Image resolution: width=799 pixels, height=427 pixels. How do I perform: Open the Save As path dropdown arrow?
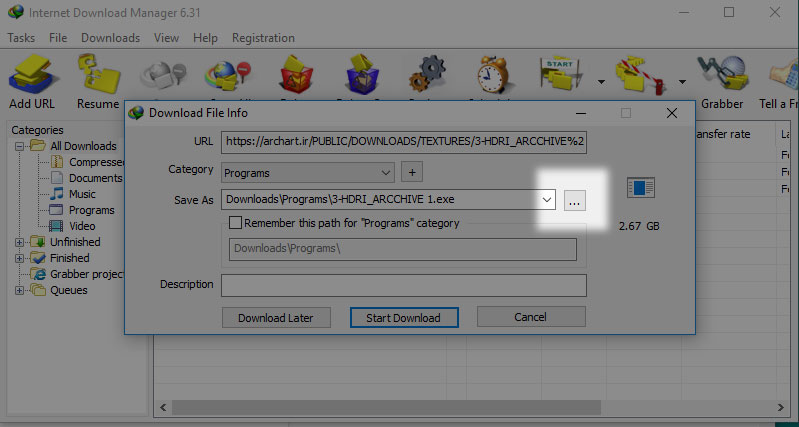(x=547, y=200)
